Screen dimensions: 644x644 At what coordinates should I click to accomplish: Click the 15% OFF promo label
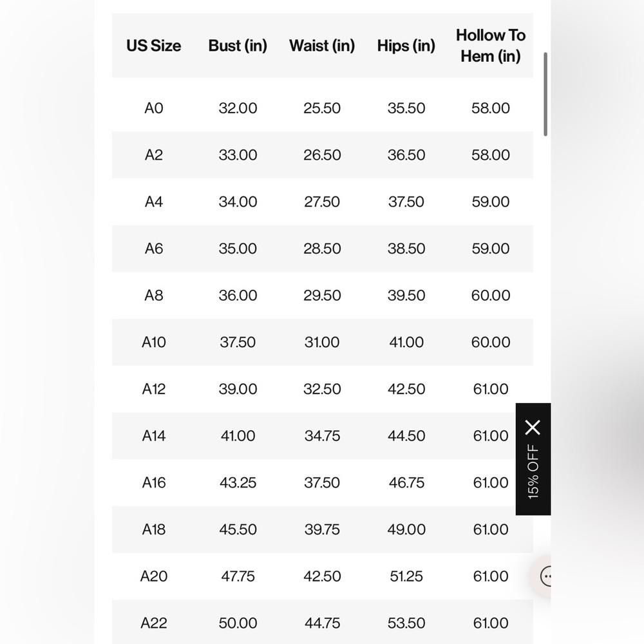point(533,471)
